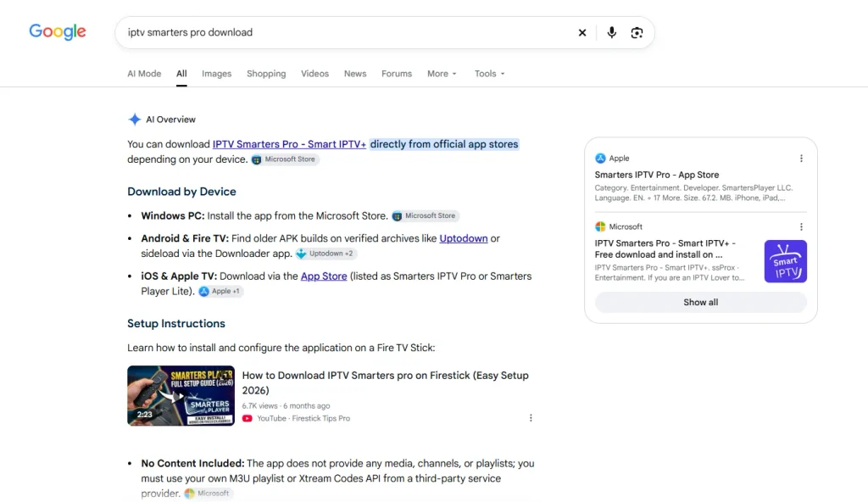This screenshot has width=868, height=502.
Task: Click Microsoft Store chip in Windows PC row
Action: [x=425, y=216]
